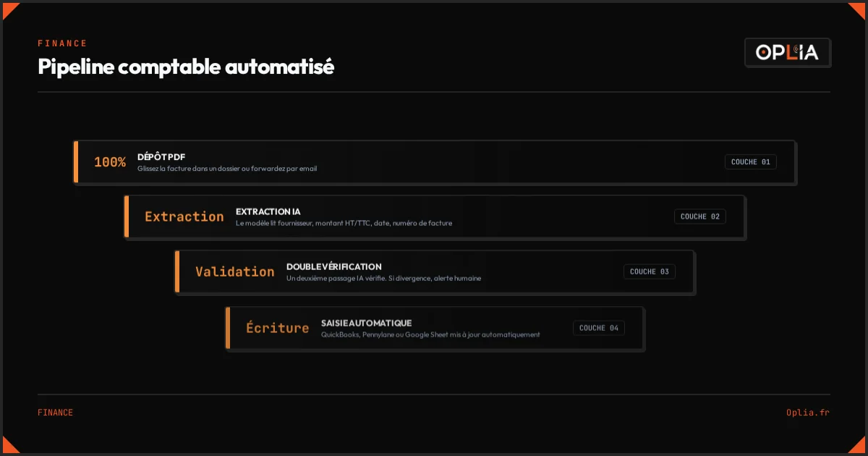Click the orange 'Extraction' label
Image resolution: width=868 pixels, height=456 pixels.
[184, 216]
